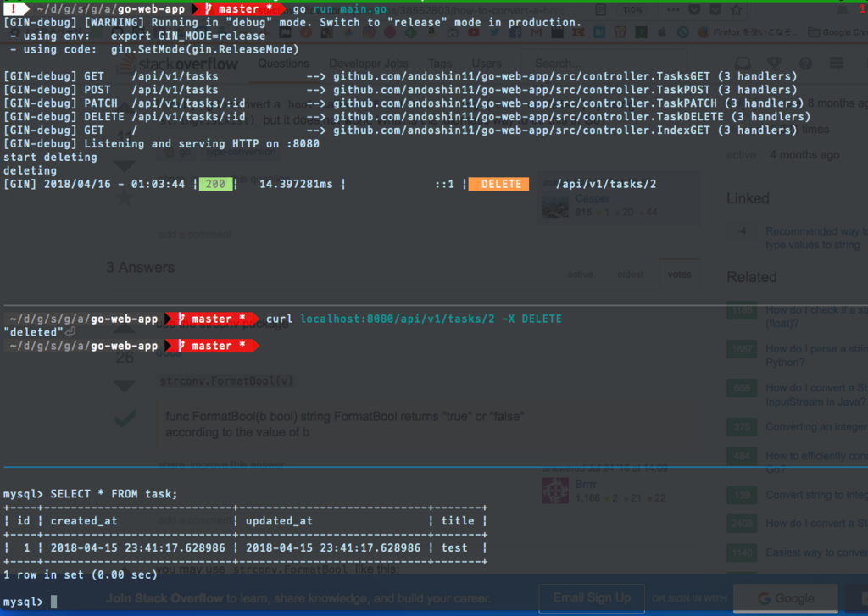868x616 pixels.
Task: Click the Twitter bookmark icon in bookmarks bar
Action: 494,32
